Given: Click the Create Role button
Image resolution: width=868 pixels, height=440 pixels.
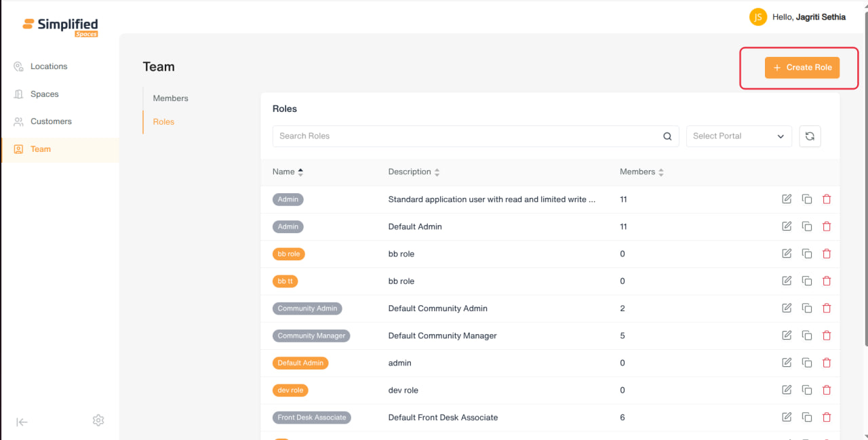Looking at the screenshot, I should click(x=802, y=68).
